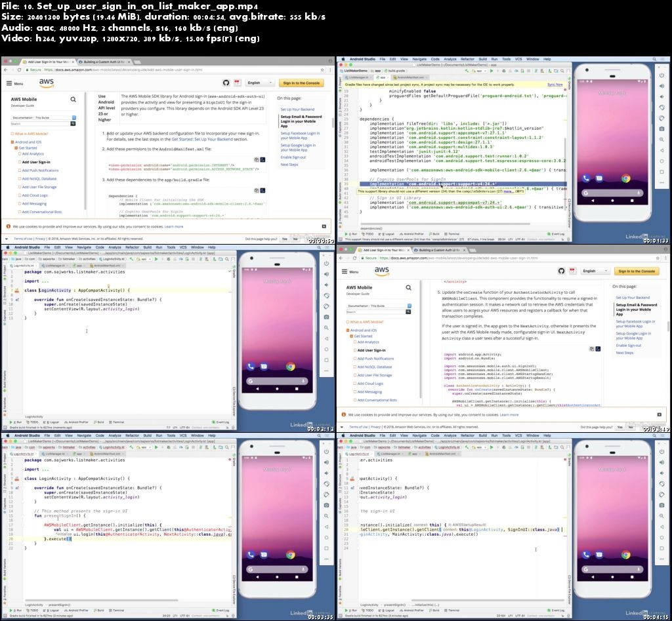Screen dimensions: 672x621
Task: Open Terminal tool window, 00:03:35 frame
Action: (x=117, y=611)
